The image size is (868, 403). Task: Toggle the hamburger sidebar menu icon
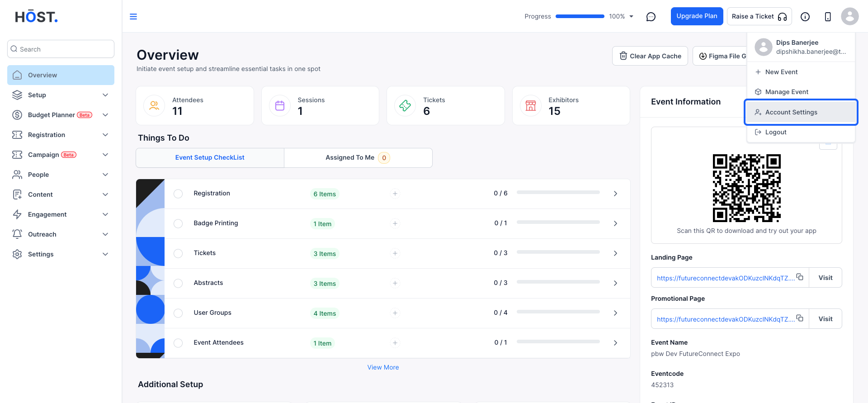click(x=133, y=17)
